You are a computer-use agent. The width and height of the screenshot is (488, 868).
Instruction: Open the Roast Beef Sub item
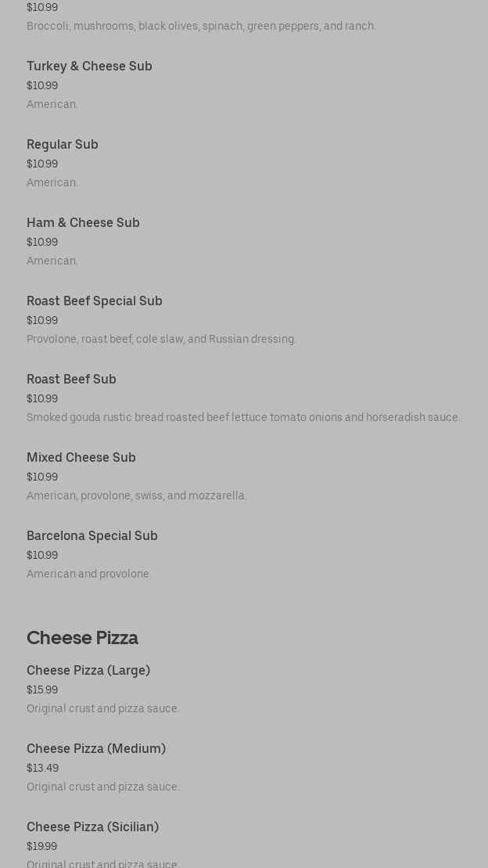pyautogui.click(x=71, y=380)
